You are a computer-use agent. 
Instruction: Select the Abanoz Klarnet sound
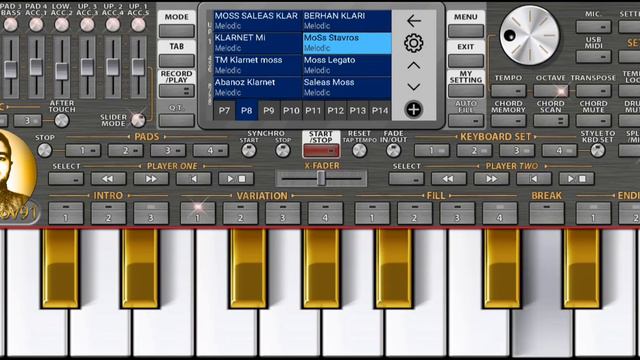click(258, 88)
